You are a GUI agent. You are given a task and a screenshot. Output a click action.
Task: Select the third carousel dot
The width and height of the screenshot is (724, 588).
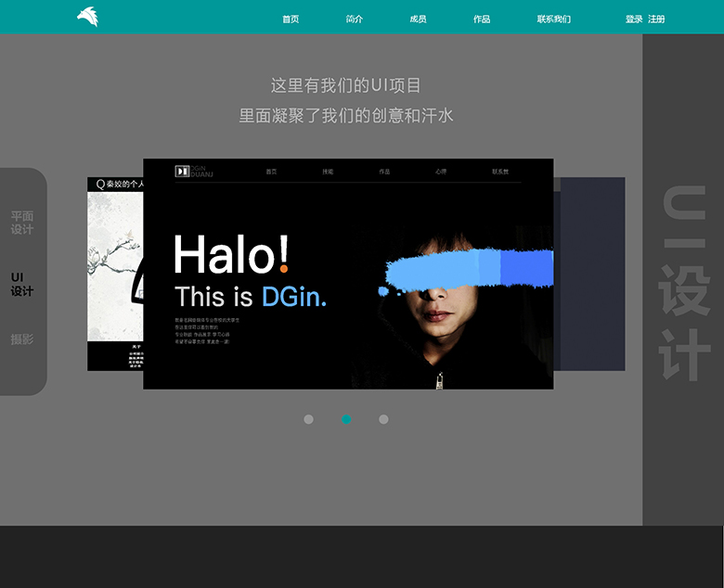[383, 419]
